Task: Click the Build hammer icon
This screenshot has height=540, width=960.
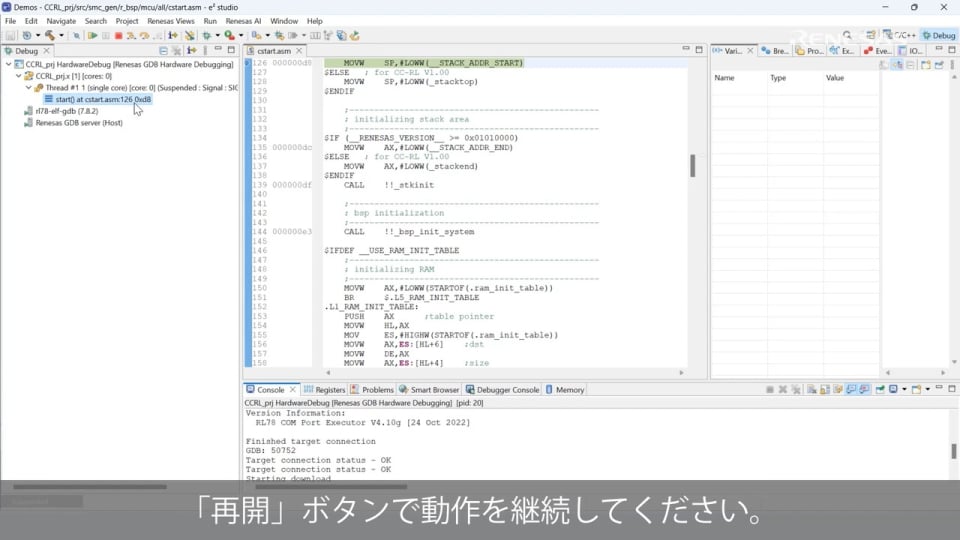Action: tap(50, 36)
